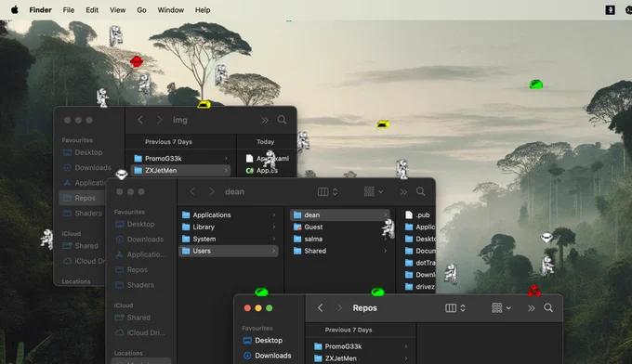The width and height of the screenshot is (632, 364).
Task: Open the Go menu
Action: (x=141, y=10)
